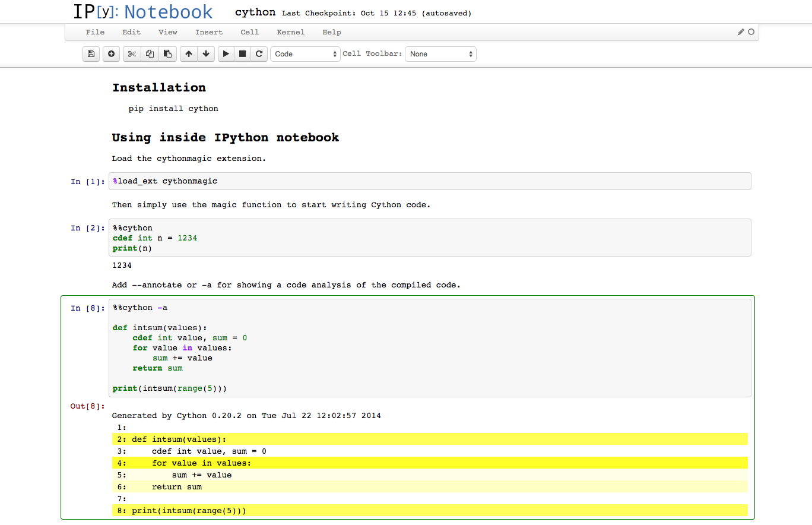The image size is (812, 525).
Task: Open the Help menu
Action: pyautogui.click(x=332, y=32)
